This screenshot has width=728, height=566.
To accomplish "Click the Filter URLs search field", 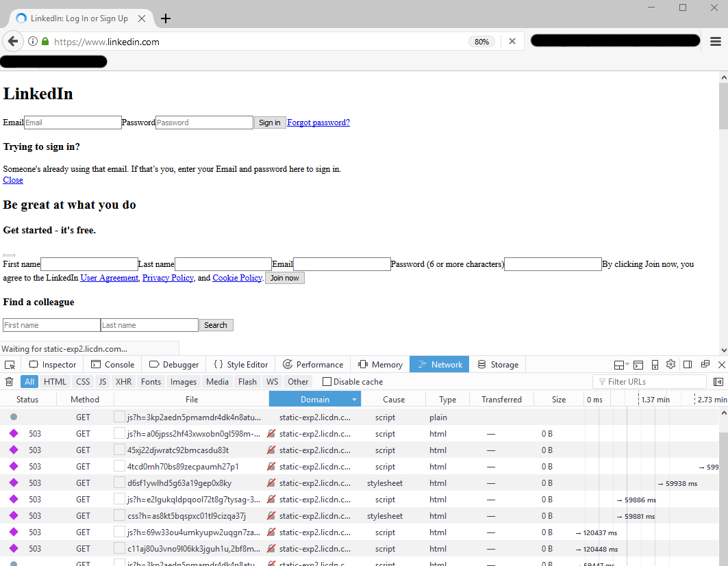I will (x=649, y=382).
